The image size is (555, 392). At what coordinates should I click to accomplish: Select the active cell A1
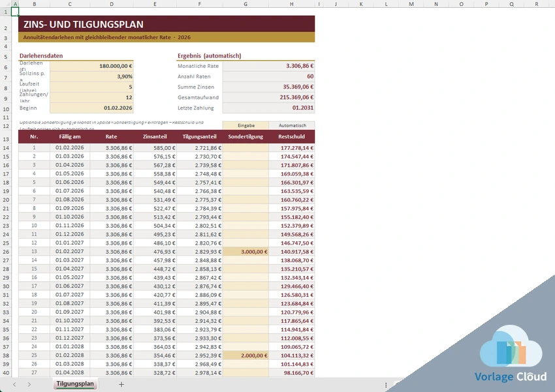coord(15,12)
